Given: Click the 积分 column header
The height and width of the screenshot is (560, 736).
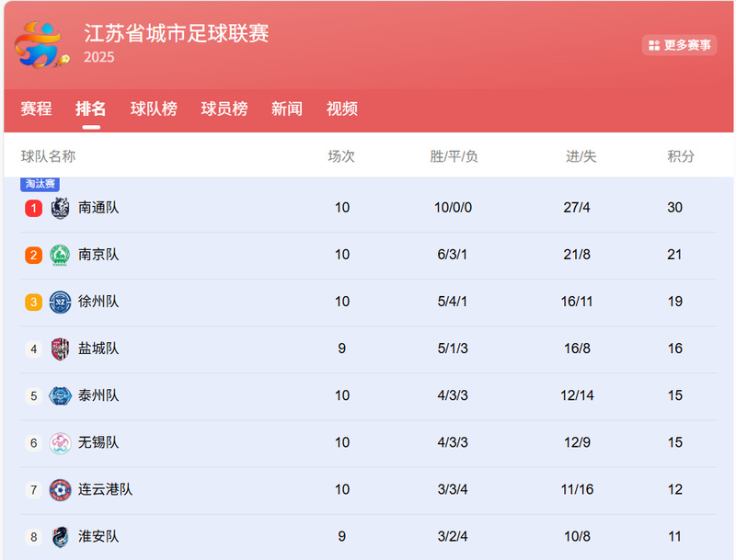Looking at the screenshot, I should 681,156.
